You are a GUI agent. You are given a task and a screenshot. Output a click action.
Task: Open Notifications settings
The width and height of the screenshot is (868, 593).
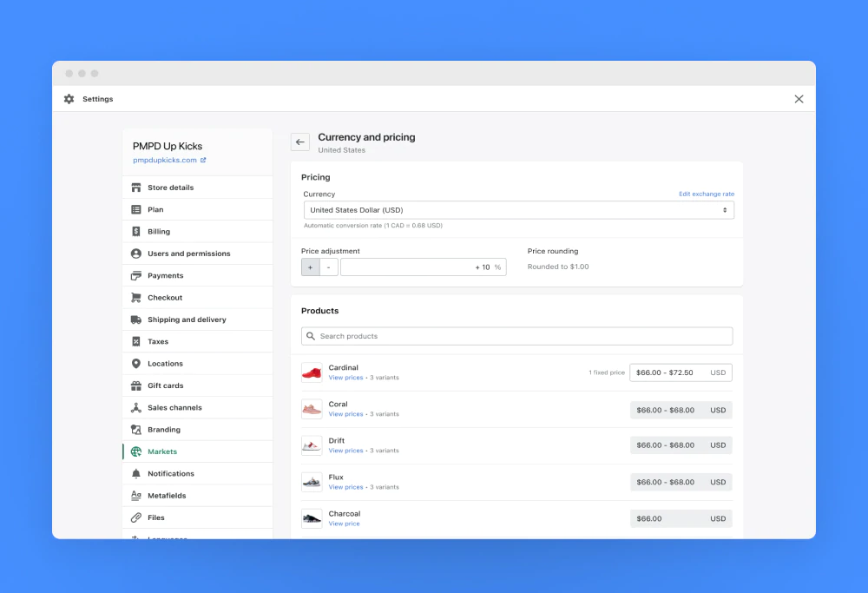[x=198, y=474]
